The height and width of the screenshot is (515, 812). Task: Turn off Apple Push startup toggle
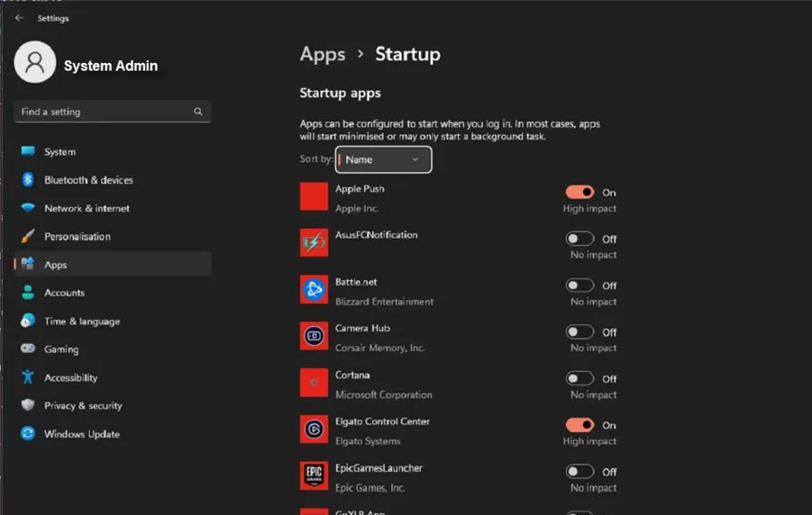[579, 192]
